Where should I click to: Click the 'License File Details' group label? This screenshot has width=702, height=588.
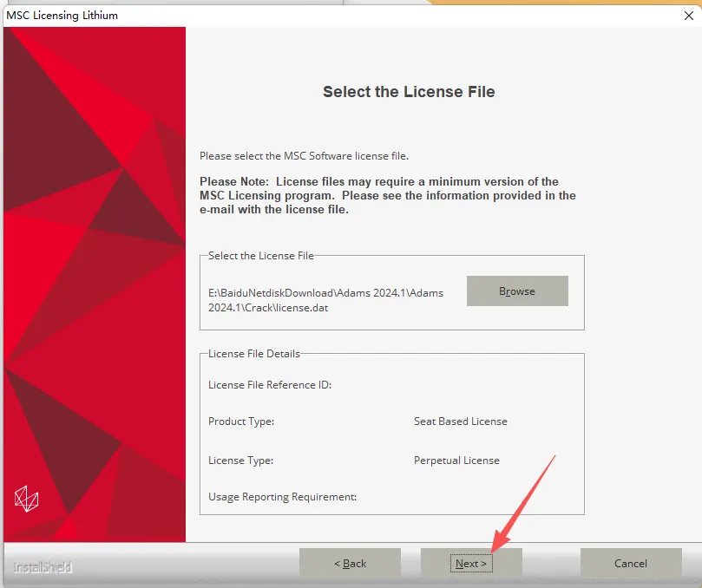(254, 354)
